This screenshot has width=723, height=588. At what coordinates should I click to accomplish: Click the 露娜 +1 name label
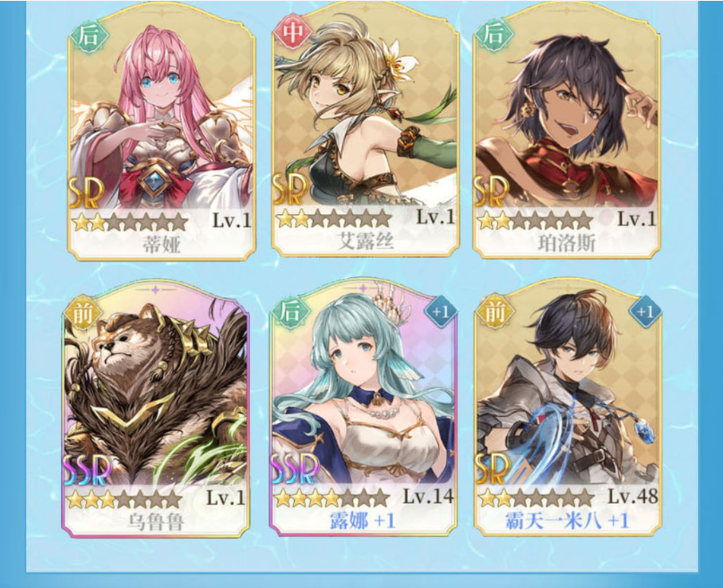[x=363, y=521]
